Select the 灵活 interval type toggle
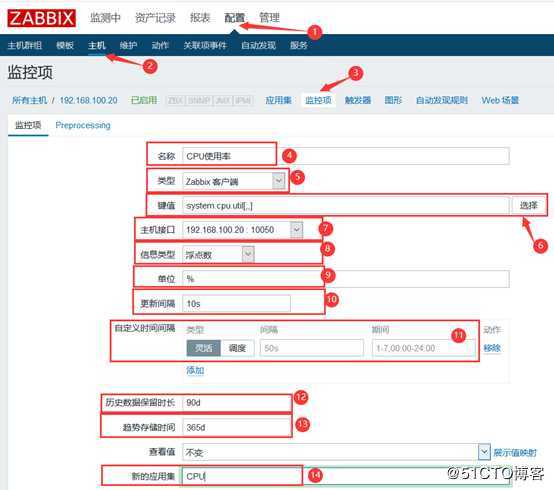554x490 pixels. pyautogui.click(x=204, y=348)
